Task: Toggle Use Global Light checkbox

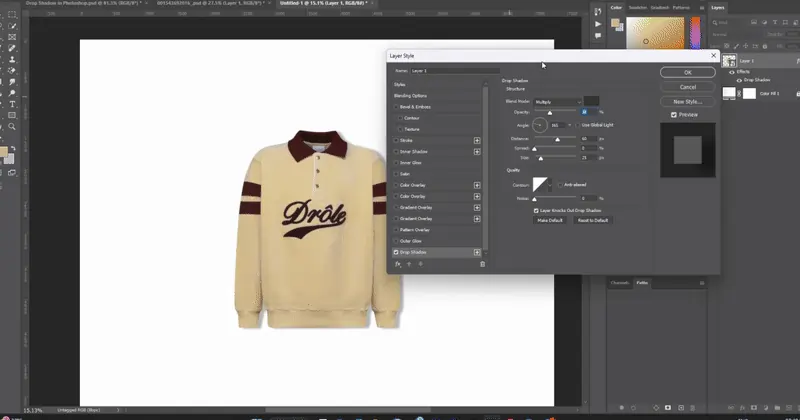Action: click(578, 125)
